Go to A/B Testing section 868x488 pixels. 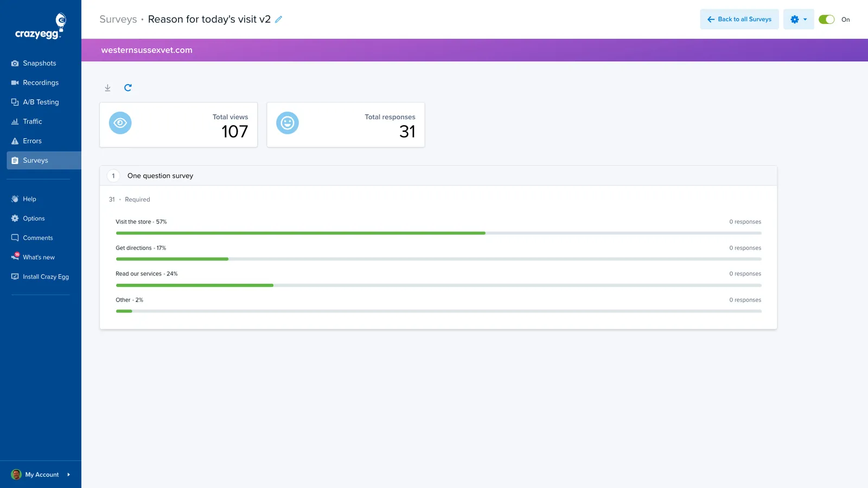click(41, 102)
